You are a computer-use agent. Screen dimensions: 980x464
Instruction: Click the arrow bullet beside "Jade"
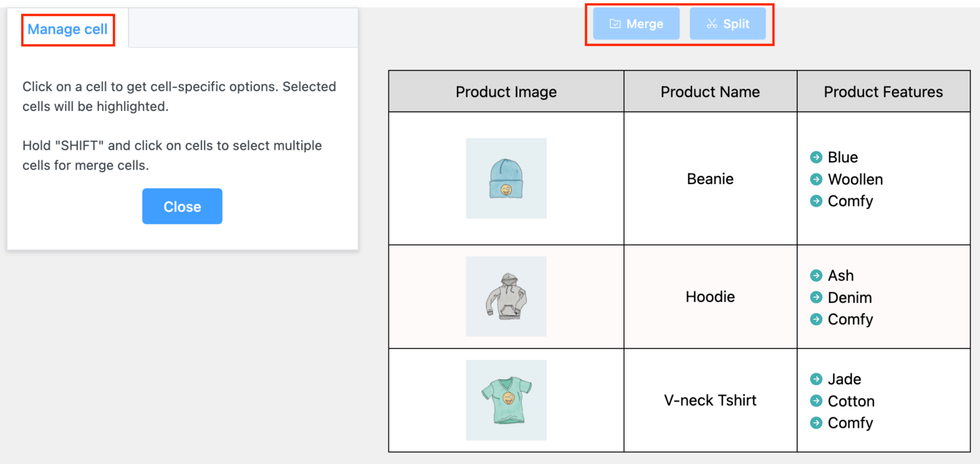pyautogui.click(x=816, y=379)
